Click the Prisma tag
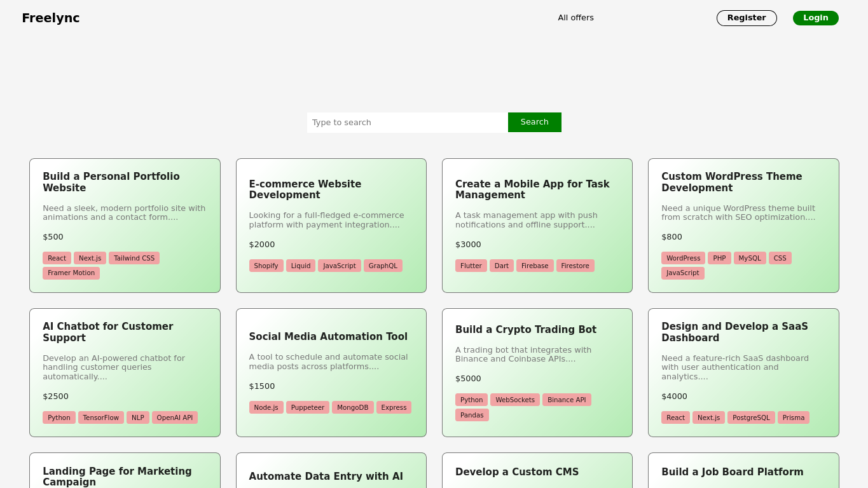868x488 pixels. click(x=794, y=417)
